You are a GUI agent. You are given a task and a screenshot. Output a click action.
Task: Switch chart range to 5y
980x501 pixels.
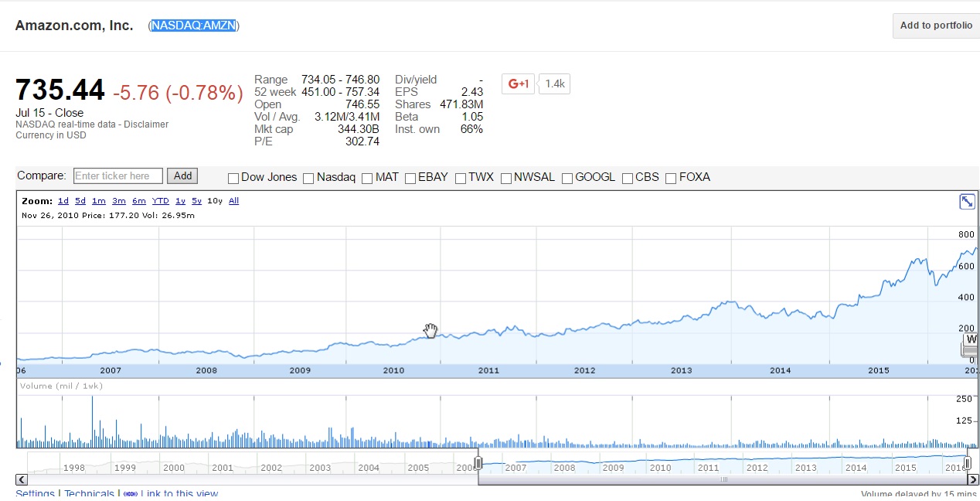click(197, 201)
